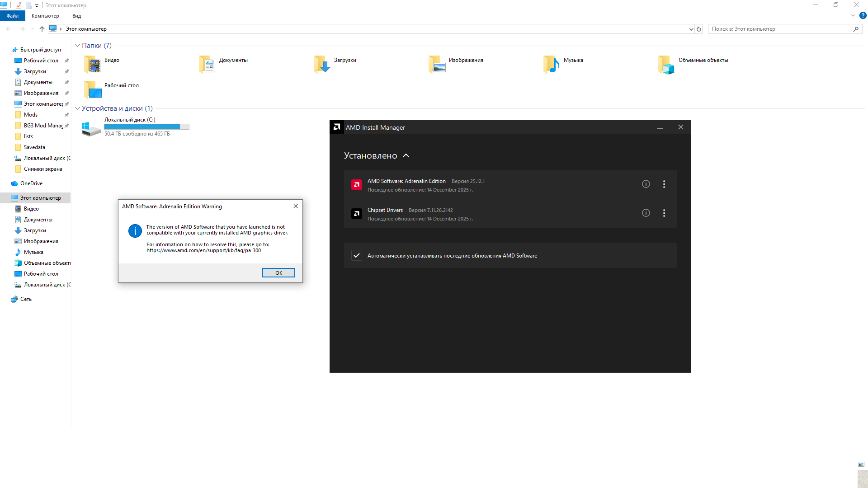Collapse the Устройства и диски group
The image size is (868, 488).
click(77, 108)
